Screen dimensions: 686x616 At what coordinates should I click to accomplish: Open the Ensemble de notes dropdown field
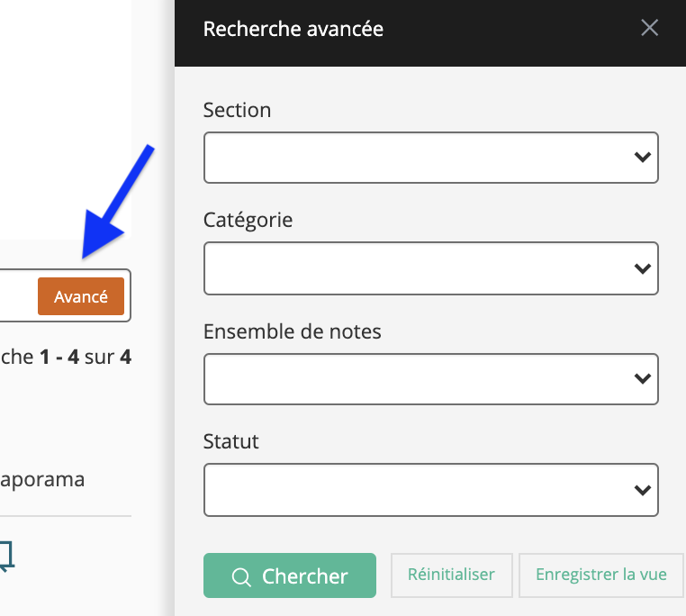coord(431,379)
